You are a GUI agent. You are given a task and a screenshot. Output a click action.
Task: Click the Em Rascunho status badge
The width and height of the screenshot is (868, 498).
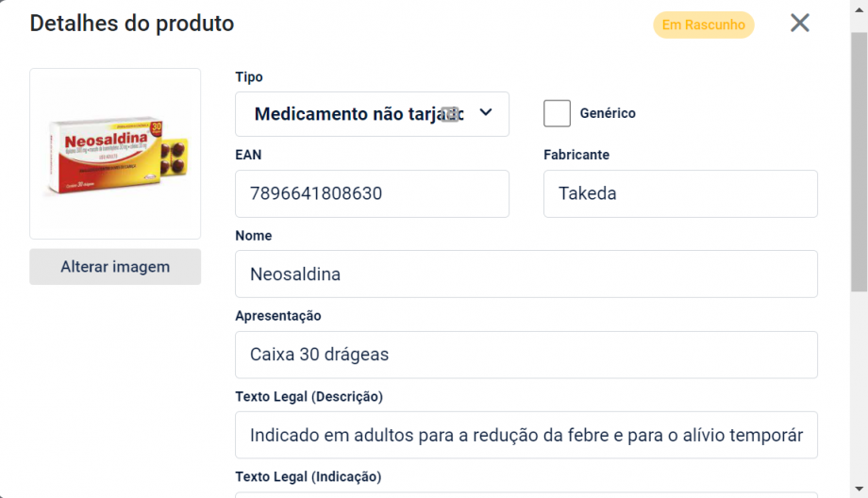point(703,25)
